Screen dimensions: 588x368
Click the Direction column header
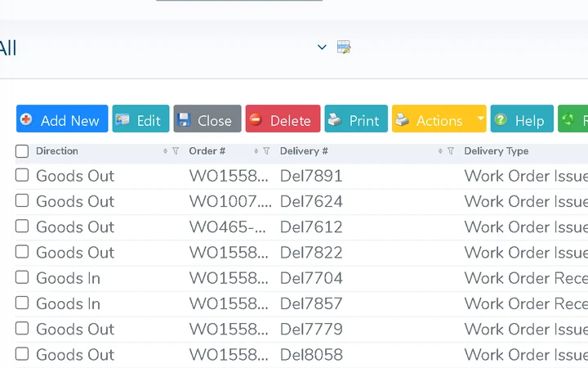(x=57, y=151)
